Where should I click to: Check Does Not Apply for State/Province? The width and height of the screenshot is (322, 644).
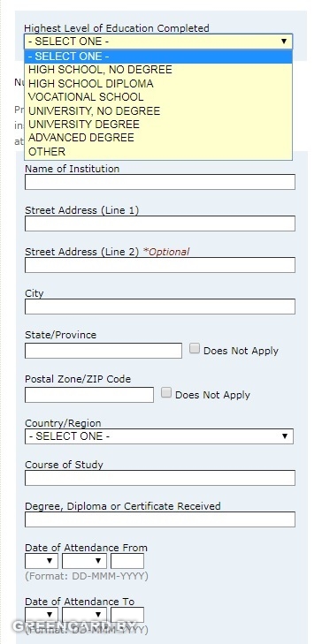coord(195,349)
